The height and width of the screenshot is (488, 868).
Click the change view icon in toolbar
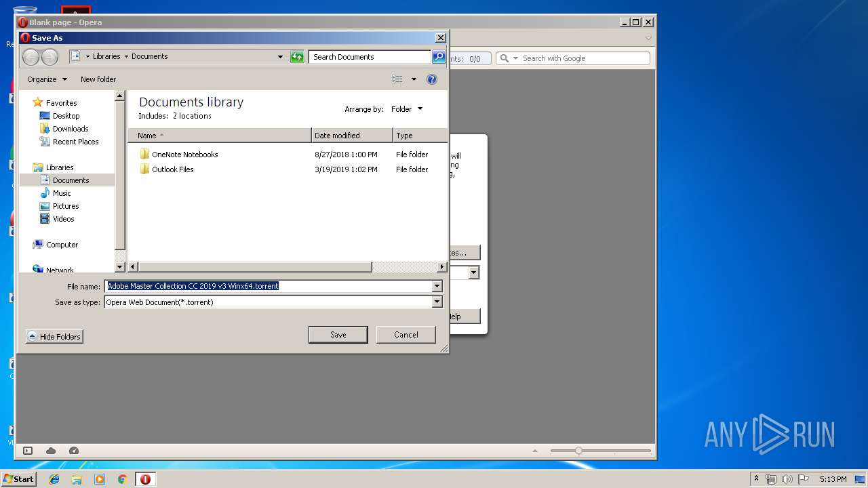(x=397, y=79)
